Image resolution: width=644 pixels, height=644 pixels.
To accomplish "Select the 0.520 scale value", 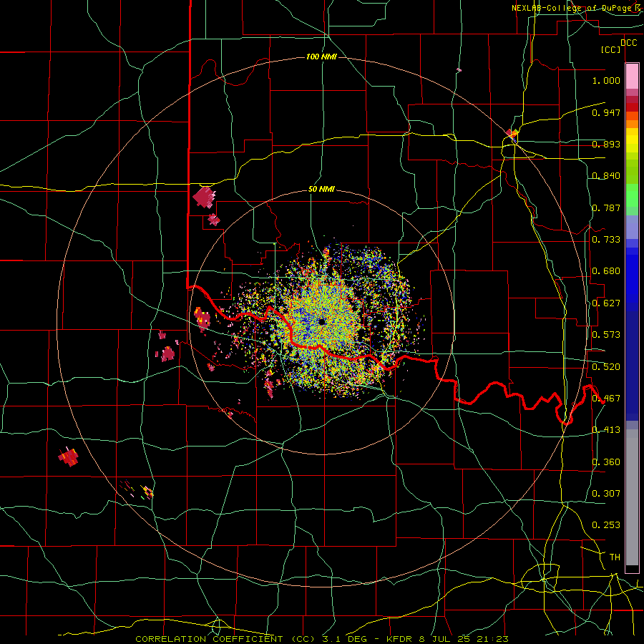I will pos(606,367).
